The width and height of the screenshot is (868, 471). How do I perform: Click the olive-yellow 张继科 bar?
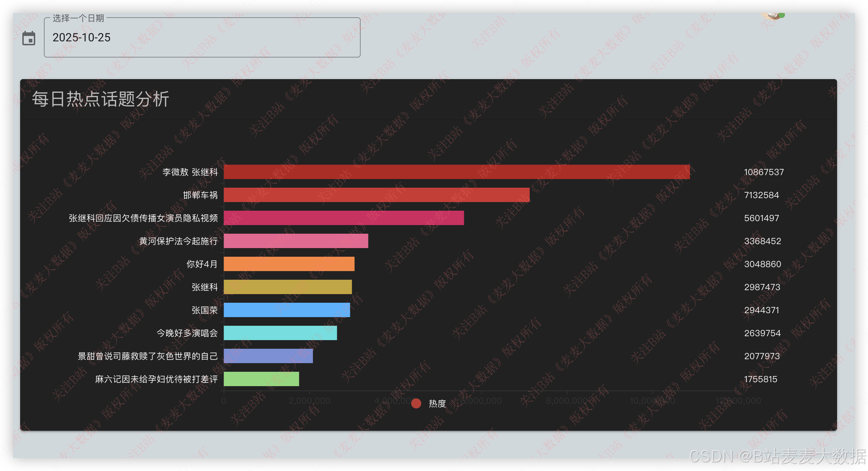point(288,287)
